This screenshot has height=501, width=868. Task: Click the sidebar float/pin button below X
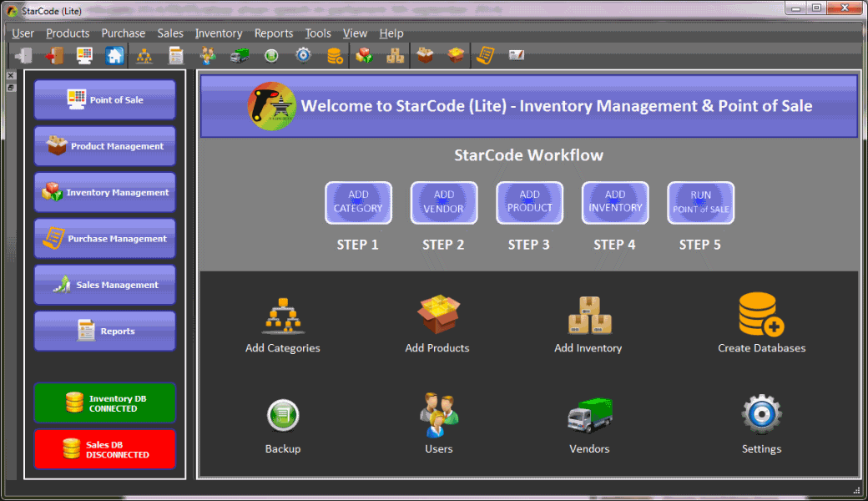tap(11, 88)
